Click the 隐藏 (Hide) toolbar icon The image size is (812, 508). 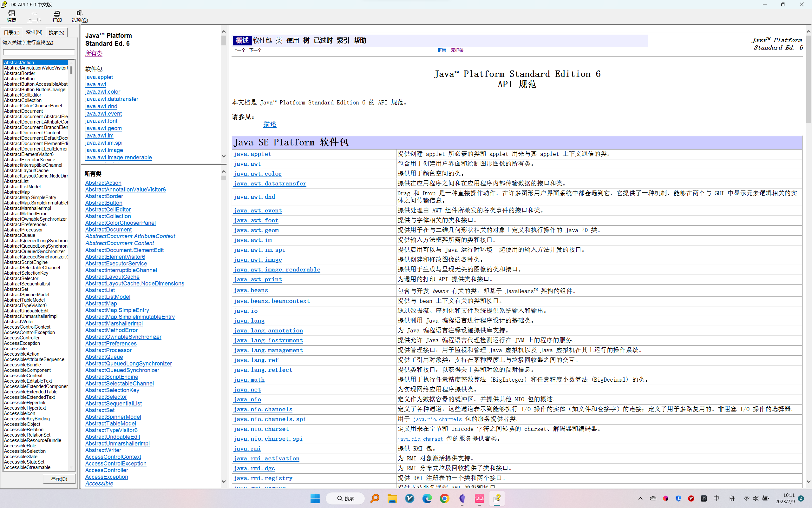pyautogui.click(x=11, y=16)
